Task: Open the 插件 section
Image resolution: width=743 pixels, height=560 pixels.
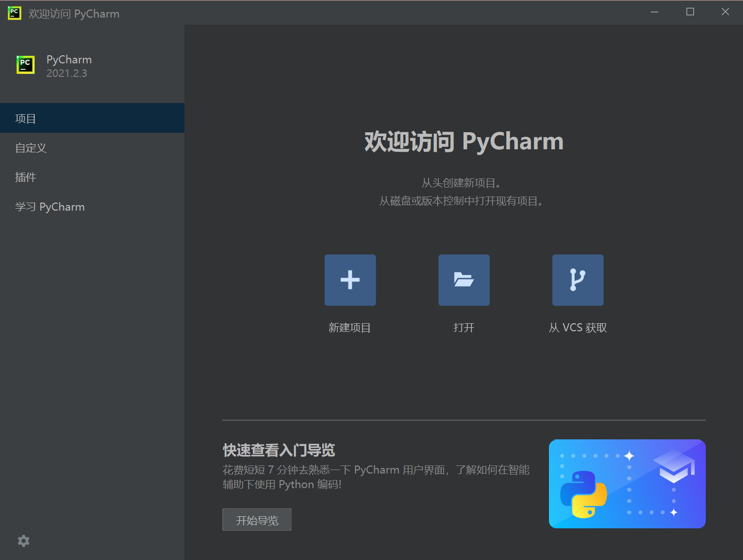Action: [x=26, y=177]
